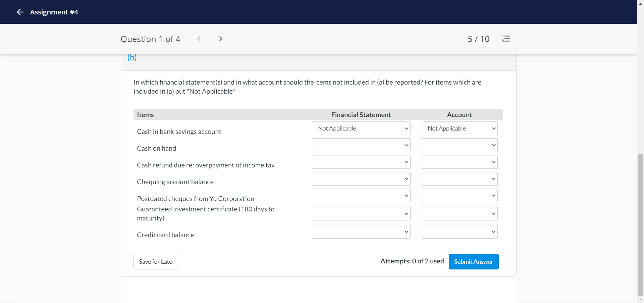Click the Guaranteed investment certificate label

(206, 213)
